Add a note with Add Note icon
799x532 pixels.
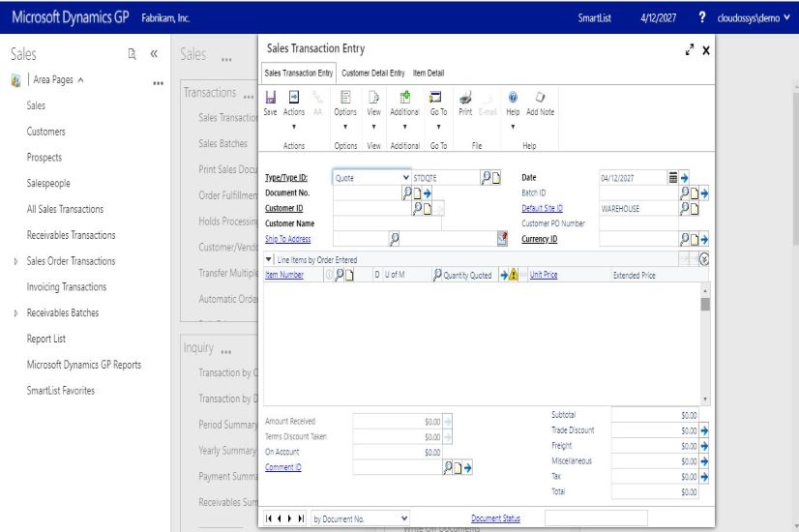[540, 98]
